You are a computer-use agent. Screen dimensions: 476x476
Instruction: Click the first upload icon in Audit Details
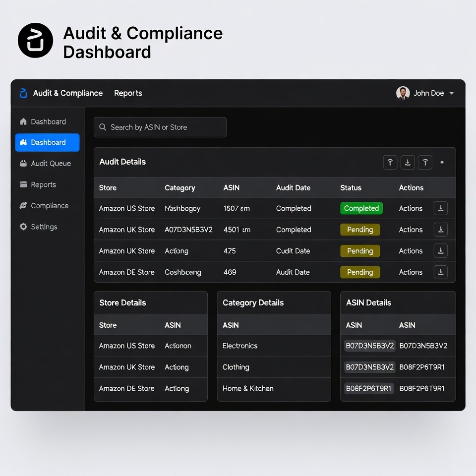pyautogui.click(x=390, y=162)
